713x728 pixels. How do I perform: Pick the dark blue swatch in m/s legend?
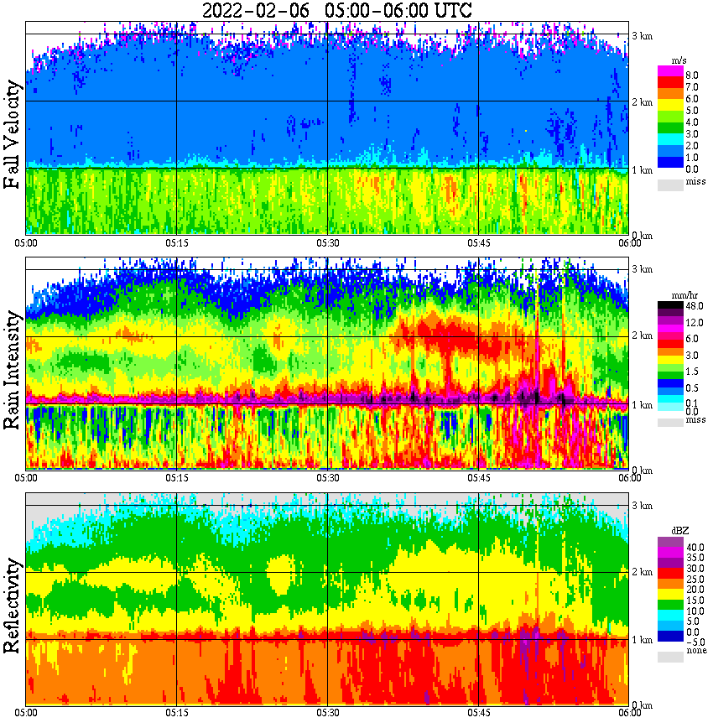pos(670,162)
